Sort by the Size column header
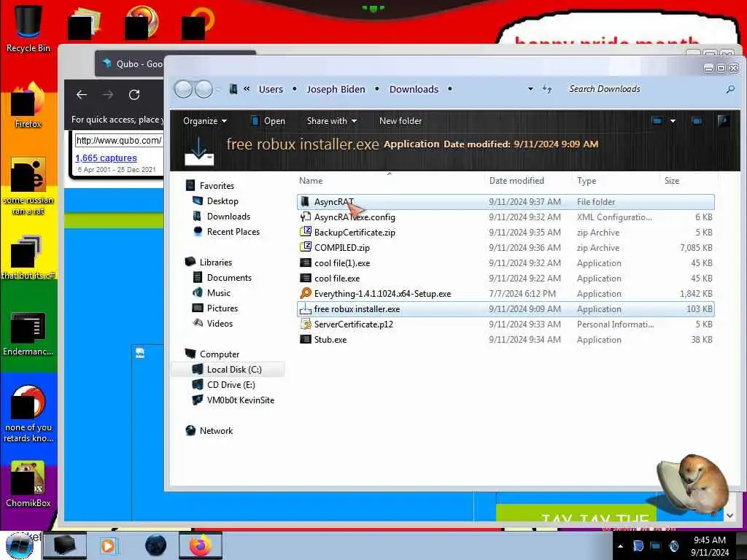This screenshot has width=747, height=560. 672,181
